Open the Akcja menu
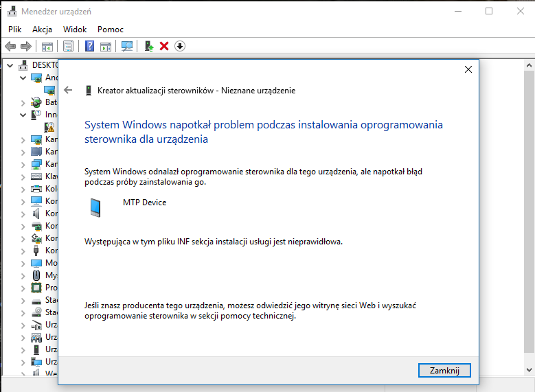Screen dimensions: 535x392 coord(42,30)
